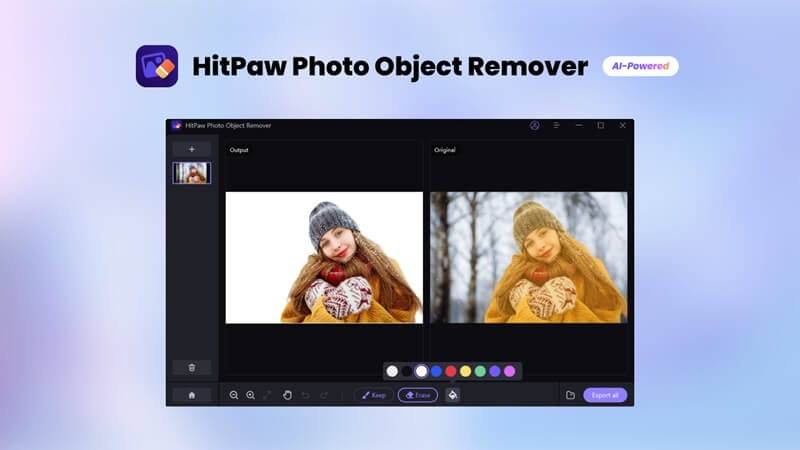Click the HitPaw app logo in banner

pyautogui.click(x=157, y=66)
